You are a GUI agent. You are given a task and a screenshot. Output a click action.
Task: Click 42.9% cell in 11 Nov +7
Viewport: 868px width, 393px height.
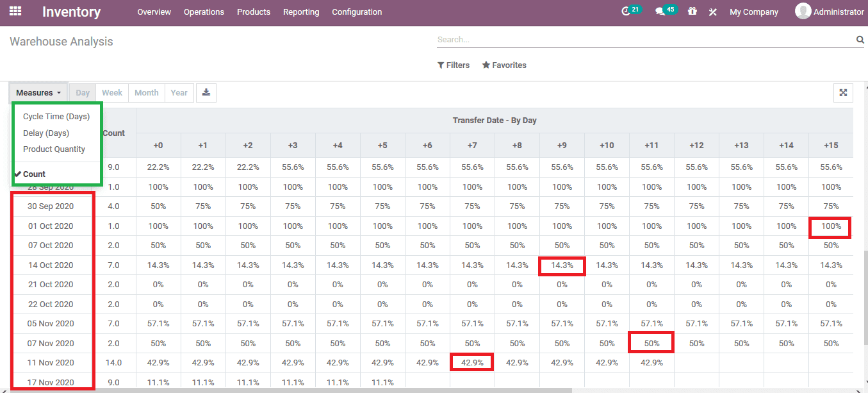pos(472,363)
